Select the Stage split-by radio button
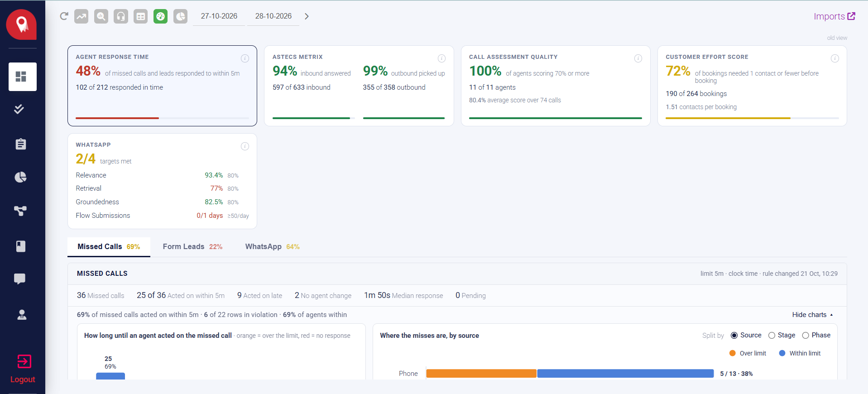Viewport: 868px width, 394px height. point(772,336)
